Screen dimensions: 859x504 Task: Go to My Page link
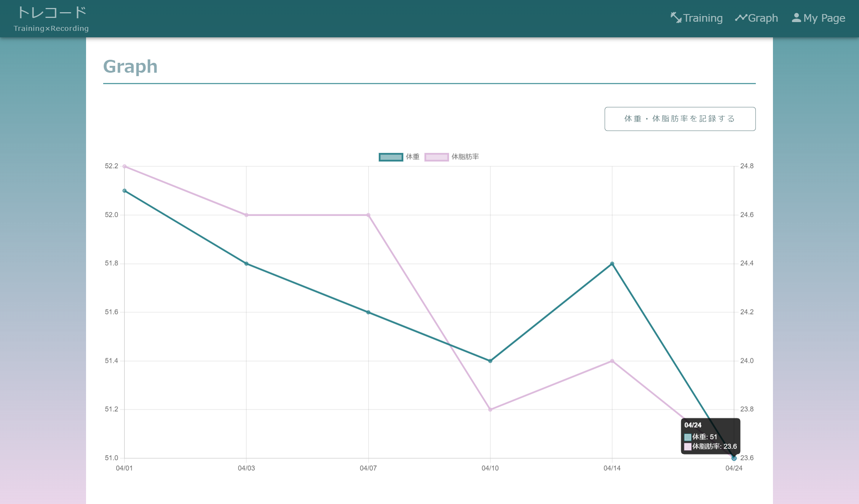(x=824, y=18)
